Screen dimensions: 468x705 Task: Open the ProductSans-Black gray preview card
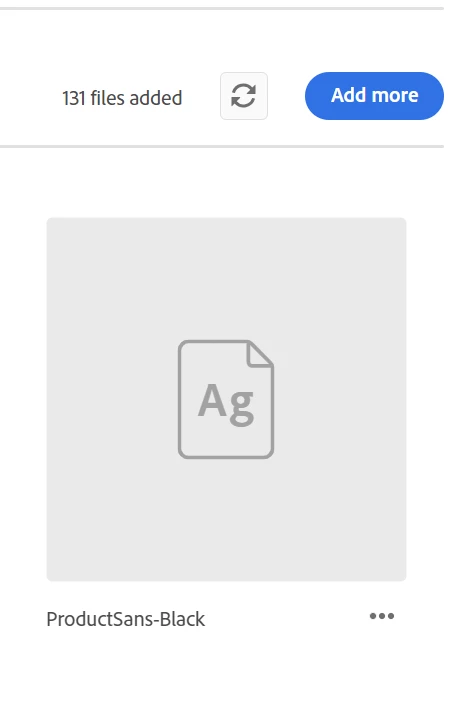point(226,399)
